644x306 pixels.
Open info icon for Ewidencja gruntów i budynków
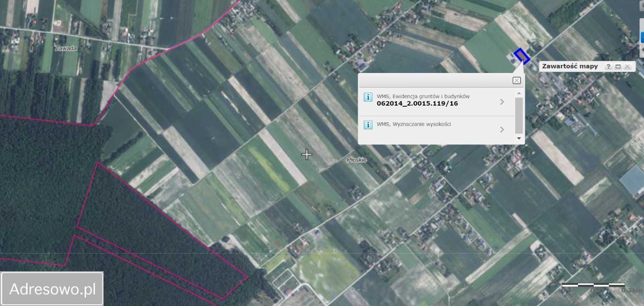368,97
